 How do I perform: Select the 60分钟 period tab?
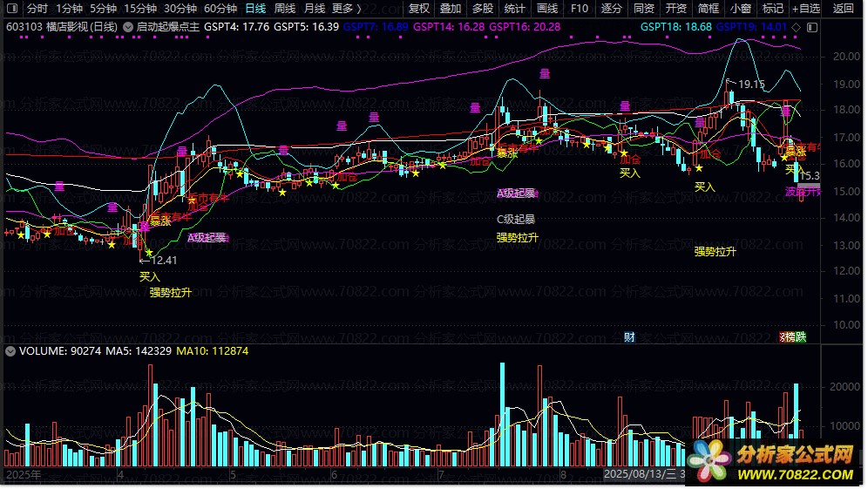click(220, 9)
